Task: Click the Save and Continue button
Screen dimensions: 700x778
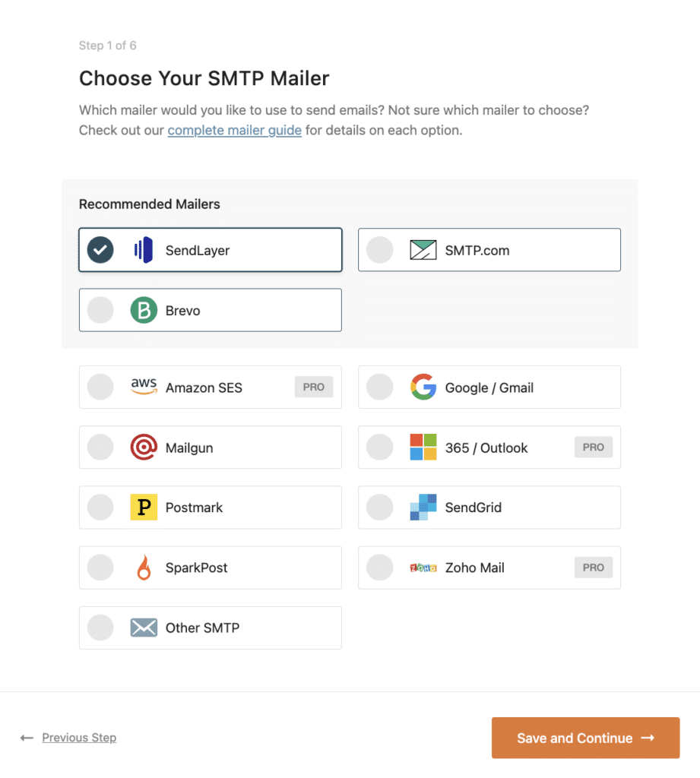Action: (585, 738)
